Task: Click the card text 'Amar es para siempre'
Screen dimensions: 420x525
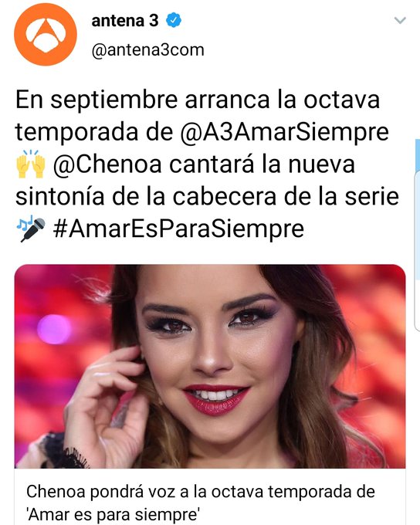Action: point(115,514)
